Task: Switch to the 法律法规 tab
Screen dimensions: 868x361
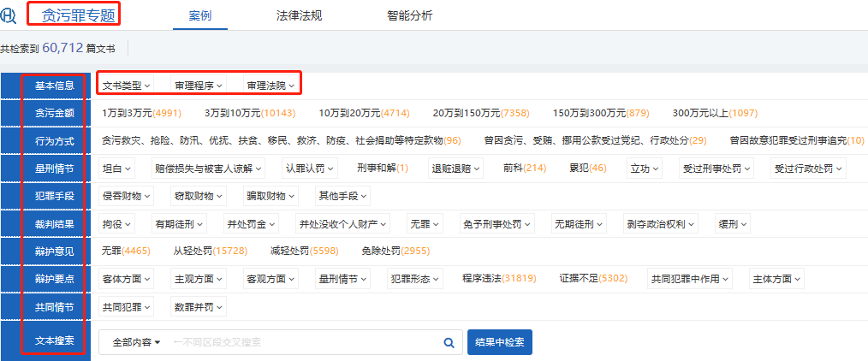Action: point(300,15)
